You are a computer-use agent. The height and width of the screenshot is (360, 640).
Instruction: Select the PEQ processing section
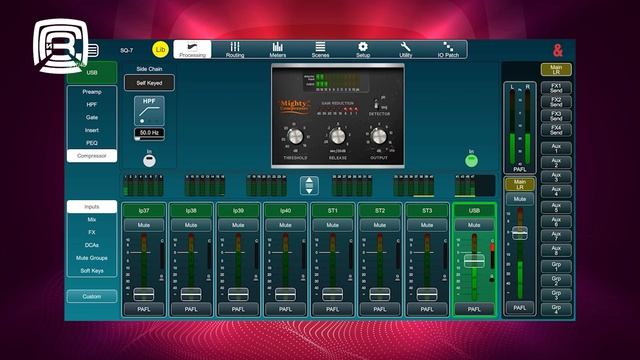pyautogui.click(x=92, y=143)
